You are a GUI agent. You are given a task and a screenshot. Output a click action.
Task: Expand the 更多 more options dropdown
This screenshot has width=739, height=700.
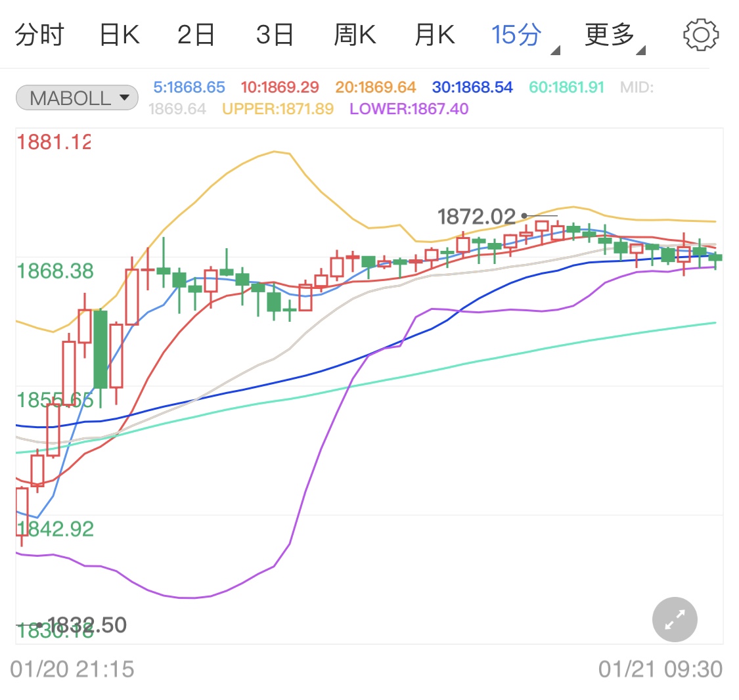tap(615, 36)
